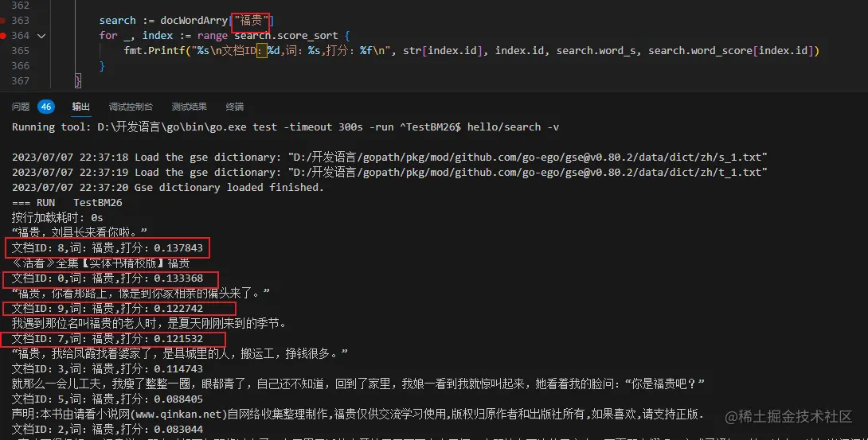This screenshot has width=868, height=440.
Task: Click the 22:37:19 dictionary t_1.txt log line
Action: pyautogui.click(x=389, y=173)
